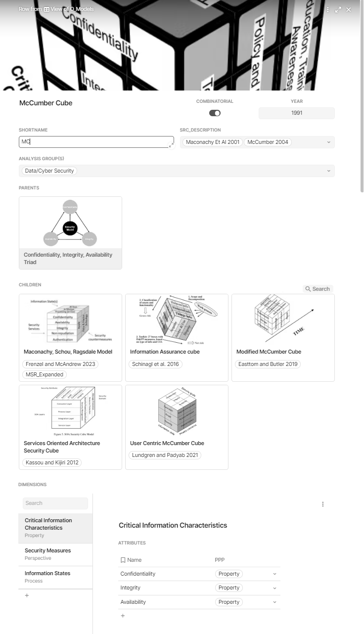Open the Src_Description dropdown arrow
This screenshot has width=364, height=634.
(x=328, y=142)
